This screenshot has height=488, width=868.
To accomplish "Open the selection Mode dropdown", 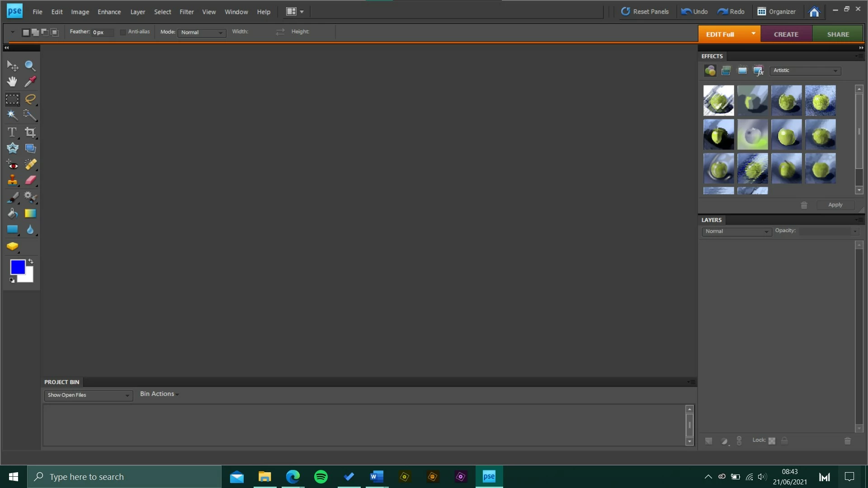I will 202,33.
